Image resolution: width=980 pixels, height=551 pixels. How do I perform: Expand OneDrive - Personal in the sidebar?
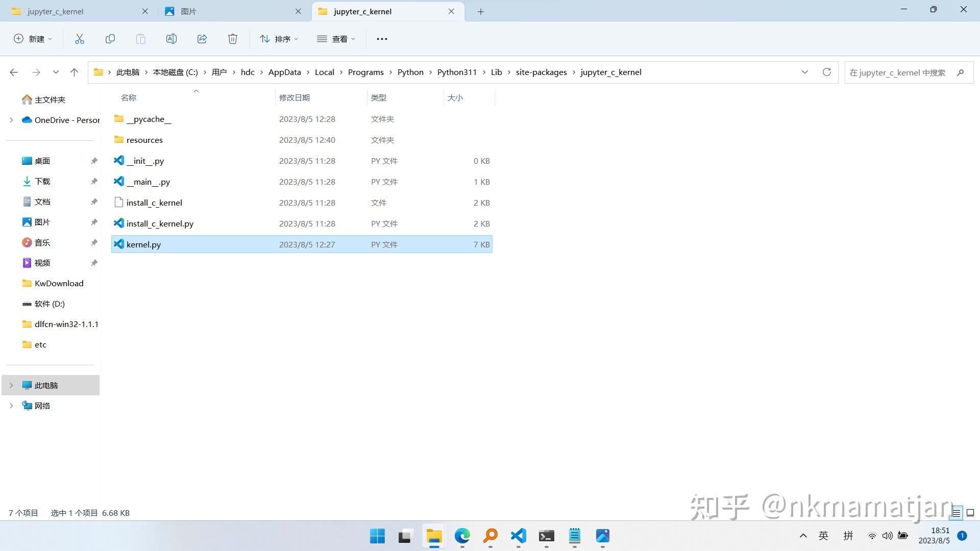[11, 120]
